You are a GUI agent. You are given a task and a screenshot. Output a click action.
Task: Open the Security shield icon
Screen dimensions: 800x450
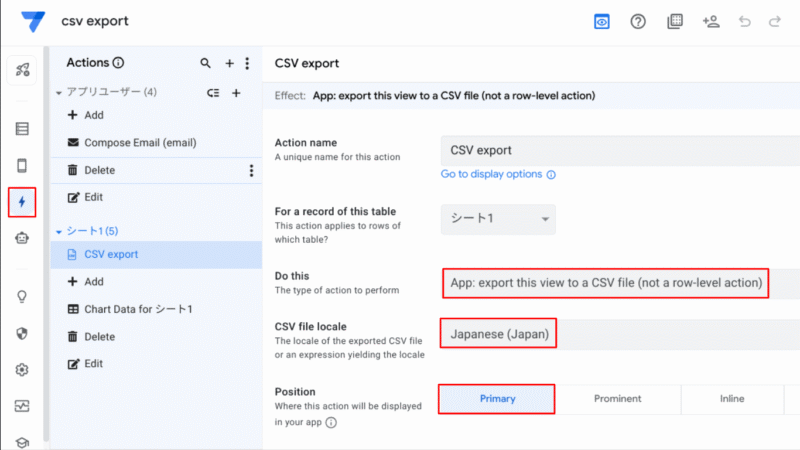click(x=22, y=333)
